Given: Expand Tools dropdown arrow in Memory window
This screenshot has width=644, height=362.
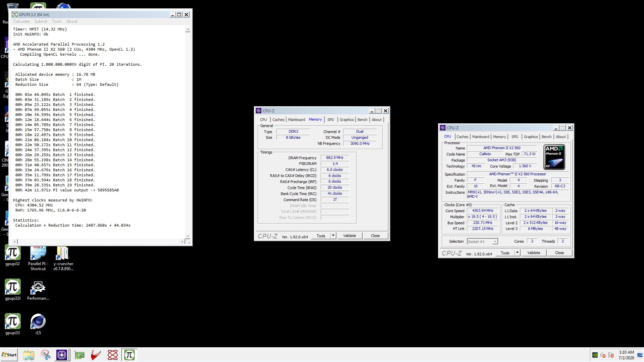Looking at the screenshot, I should 333,236.
